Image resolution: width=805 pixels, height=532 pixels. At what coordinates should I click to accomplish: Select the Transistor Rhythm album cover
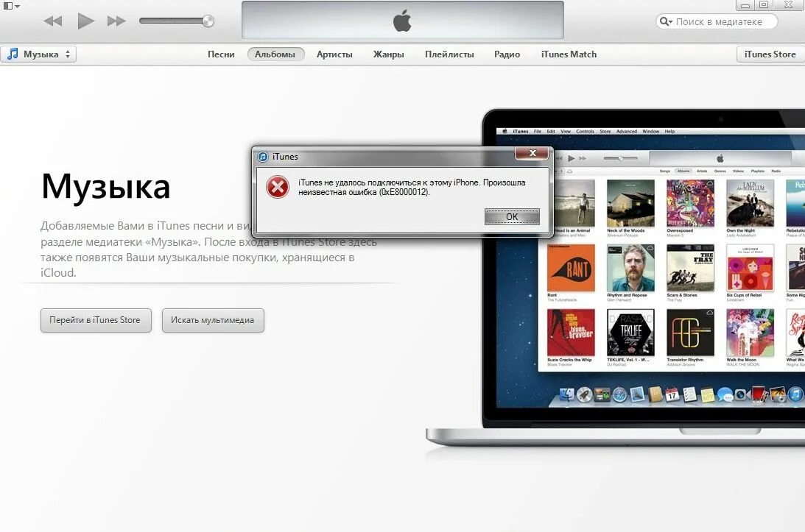pyautogui.click(x=690, y=333)
